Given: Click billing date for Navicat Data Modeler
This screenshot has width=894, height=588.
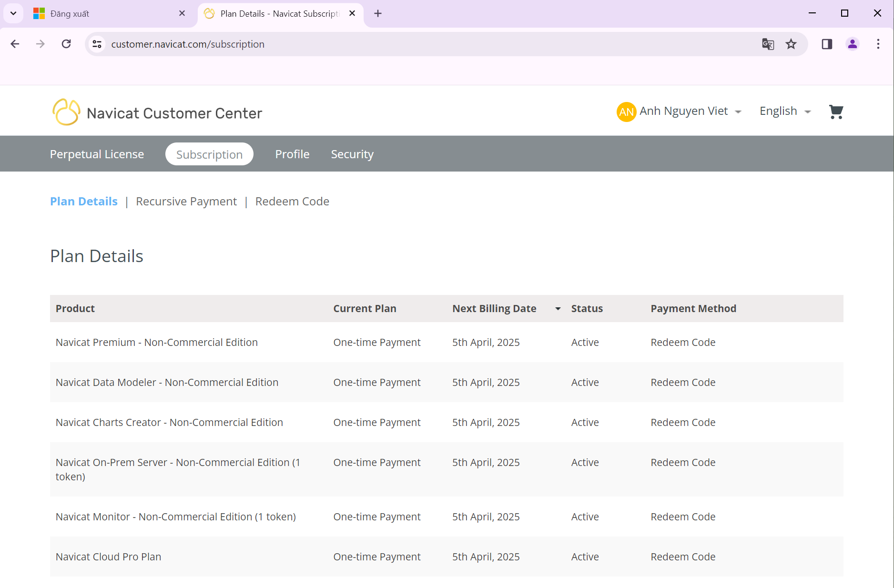Looking at the screenshot, I should (486, 383).
